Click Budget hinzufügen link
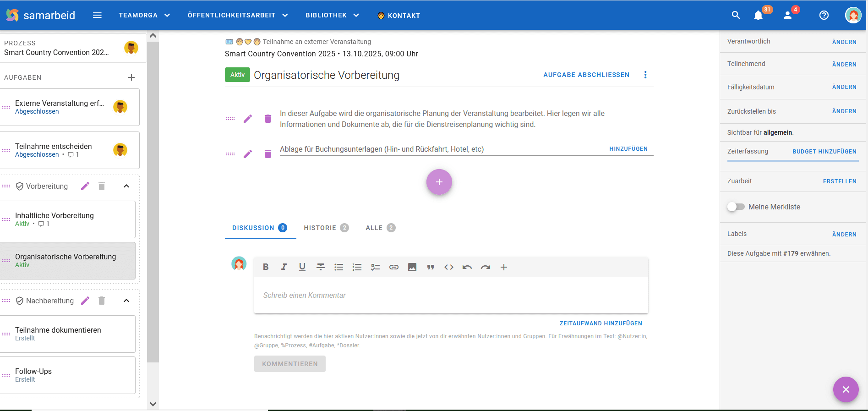Image resolution: width=868 pixels, height=411 pixels. tap(824, 152)
